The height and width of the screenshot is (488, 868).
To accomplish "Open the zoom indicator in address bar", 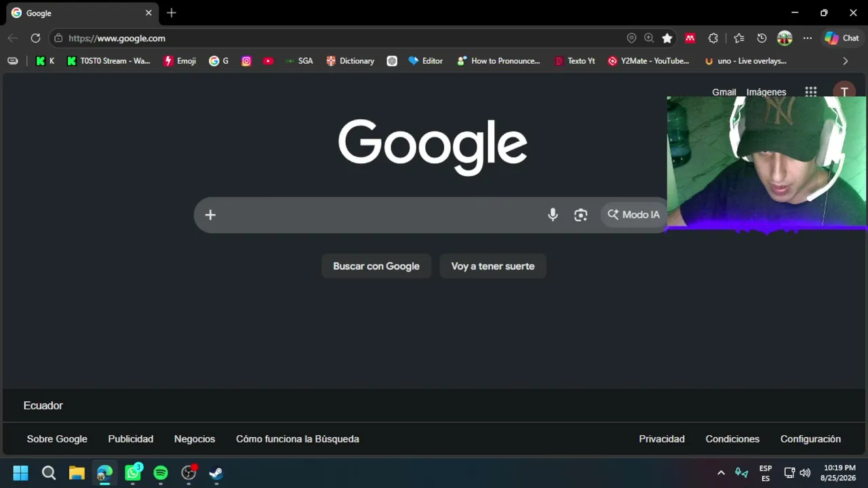I will (x=649, y=39).
